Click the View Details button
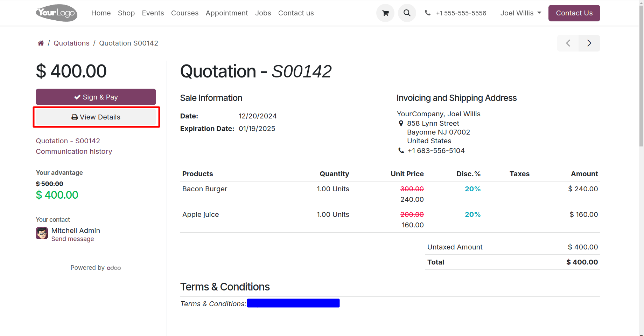The width and height of the screenshot is (644, 336). click(x=96, y=117)
